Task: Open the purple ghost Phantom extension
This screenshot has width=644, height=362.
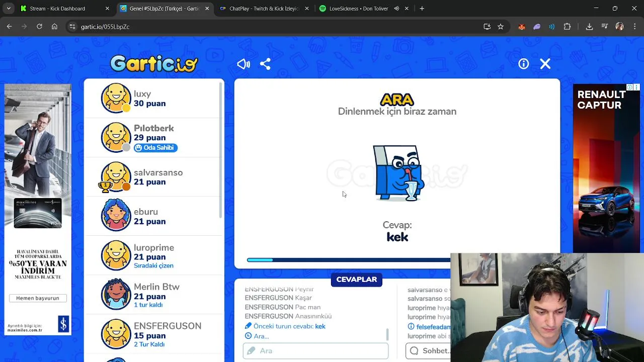Action: click(x=537, y=27)
